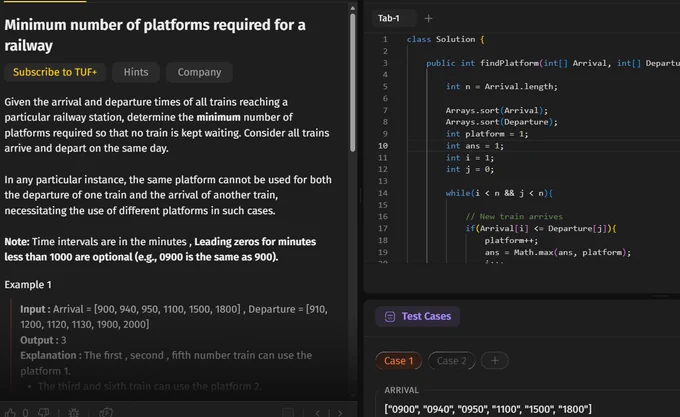Switch to Case 2 test case
Screen dimensions: 680x417
point(451,361)
